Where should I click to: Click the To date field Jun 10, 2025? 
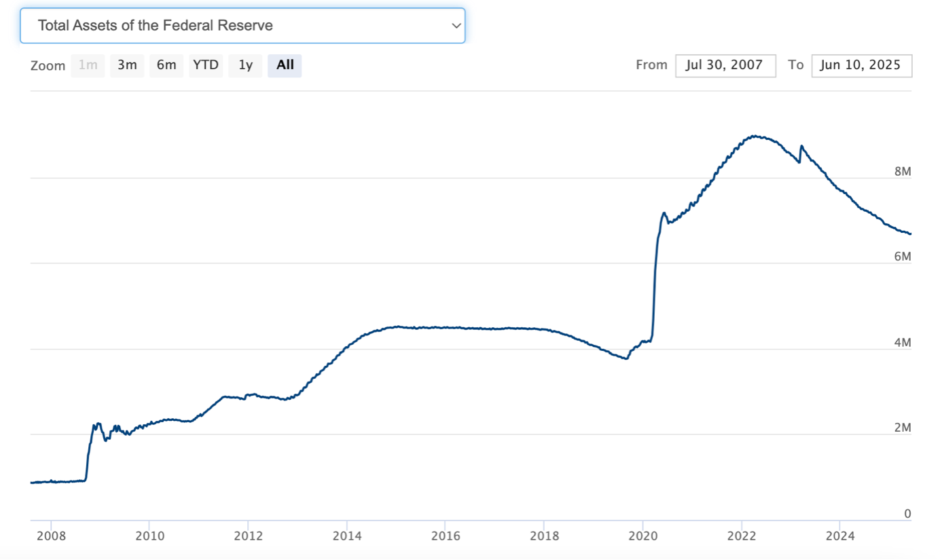pyautogui.click(x=861, y=65)
